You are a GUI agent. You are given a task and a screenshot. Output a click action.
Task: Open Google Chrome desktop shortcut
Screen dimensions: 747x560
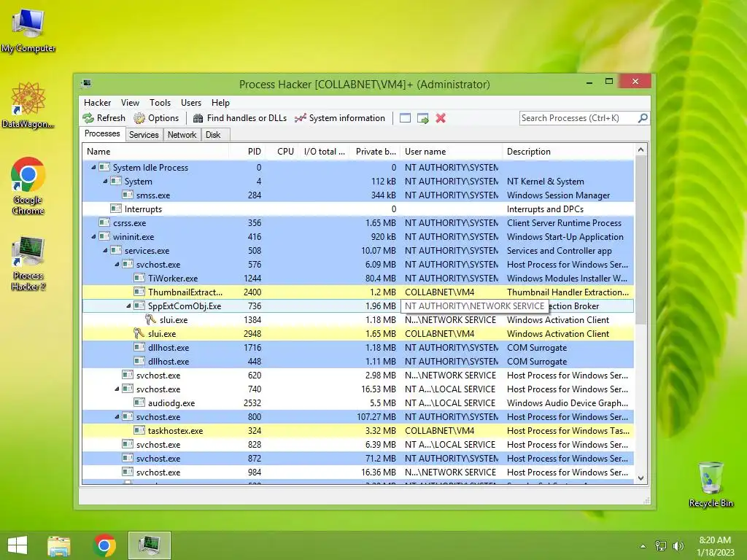pyautogui.click(x=28, y=186)
